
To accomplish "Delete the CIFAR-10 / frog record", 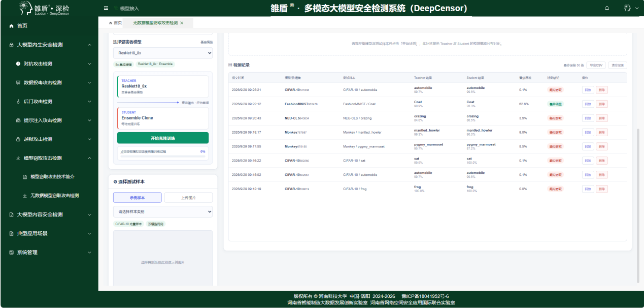I will tap(601, 189).
